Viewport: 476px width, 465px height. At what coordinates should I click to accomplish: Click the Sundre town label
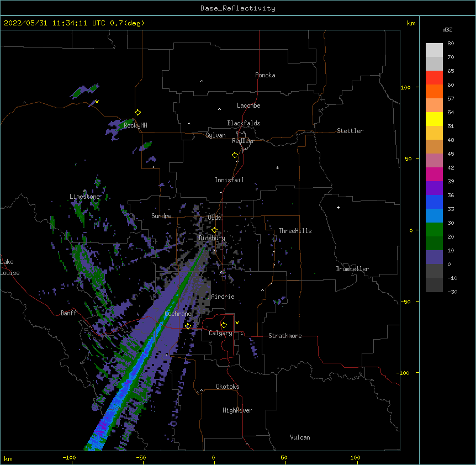(x=161, y=216)
